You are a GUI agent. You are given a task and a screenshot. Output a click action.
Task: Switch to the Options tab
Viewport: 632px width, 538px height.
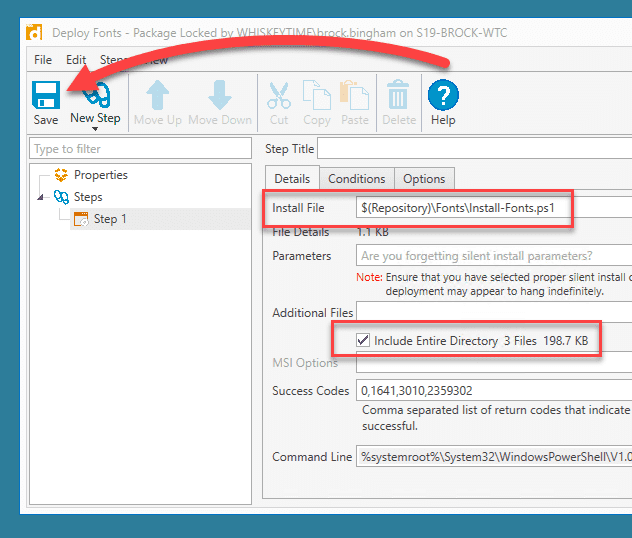coord(424,179)
